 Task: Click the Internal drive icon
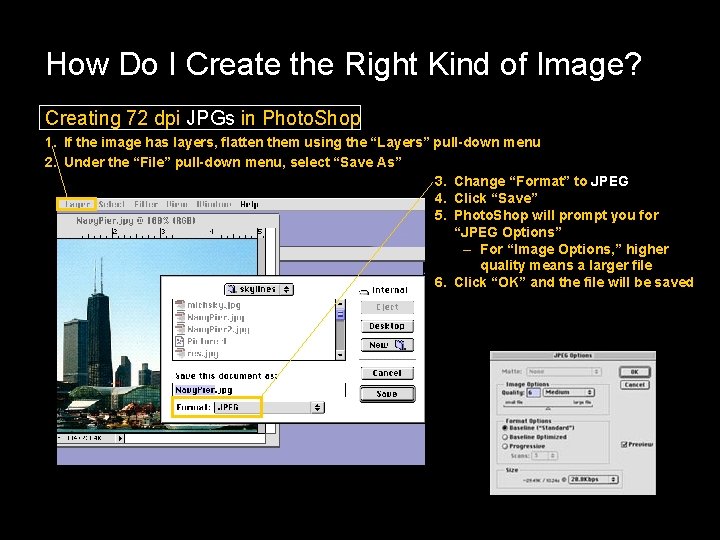(364, 291)
